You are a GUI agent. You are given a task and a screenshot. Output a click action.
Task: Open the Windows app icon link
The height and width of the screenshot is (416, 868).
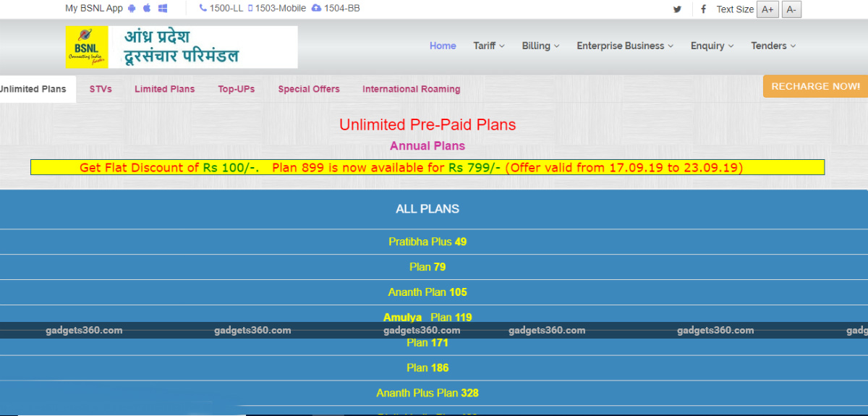[x=163, y=9]
